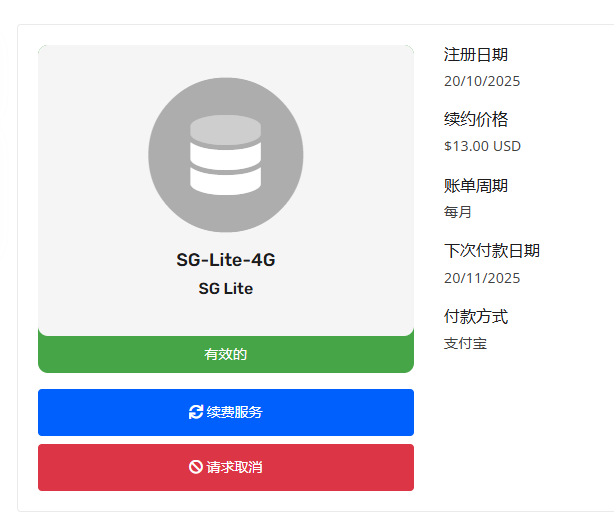The image size is (614, 520).
Task: Select the registration date 20/10/2025
Action: click(x=482, y=81)
